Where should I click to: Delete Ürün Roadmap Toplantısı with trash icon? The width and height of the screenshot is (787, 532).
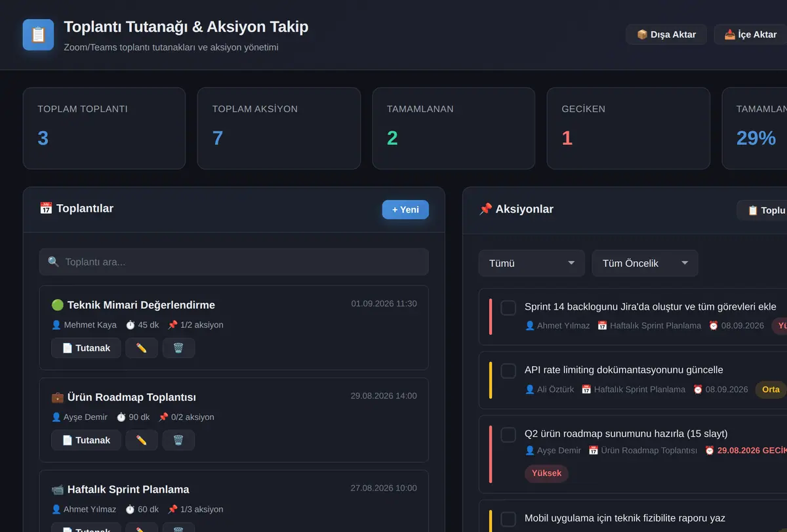[x=178, y=440]
